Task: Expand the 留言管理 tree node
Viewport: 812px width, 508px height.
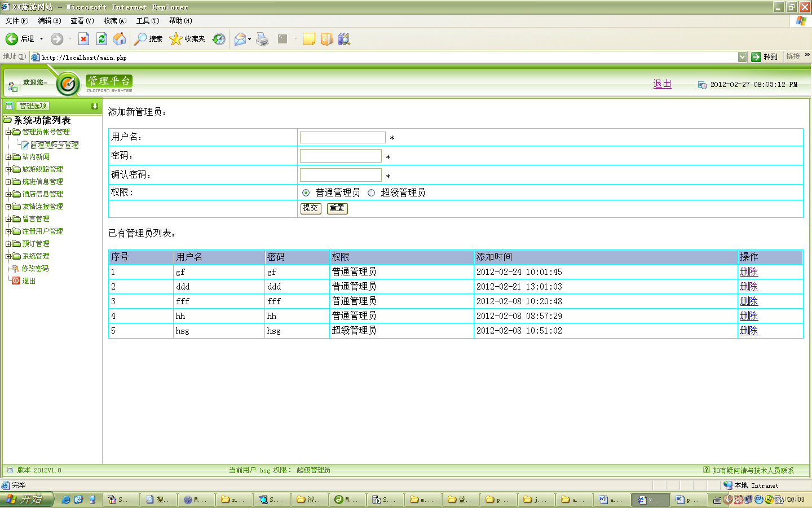Action: 8,219
